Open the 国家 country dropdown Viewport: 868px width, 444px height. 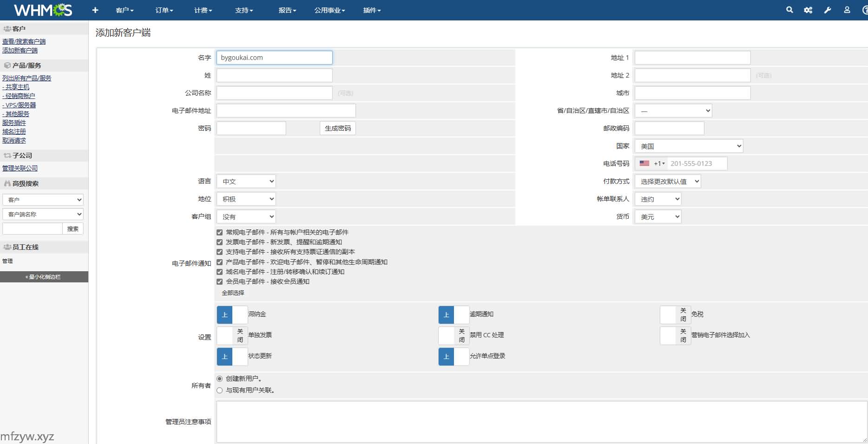(x=689, y=146)
